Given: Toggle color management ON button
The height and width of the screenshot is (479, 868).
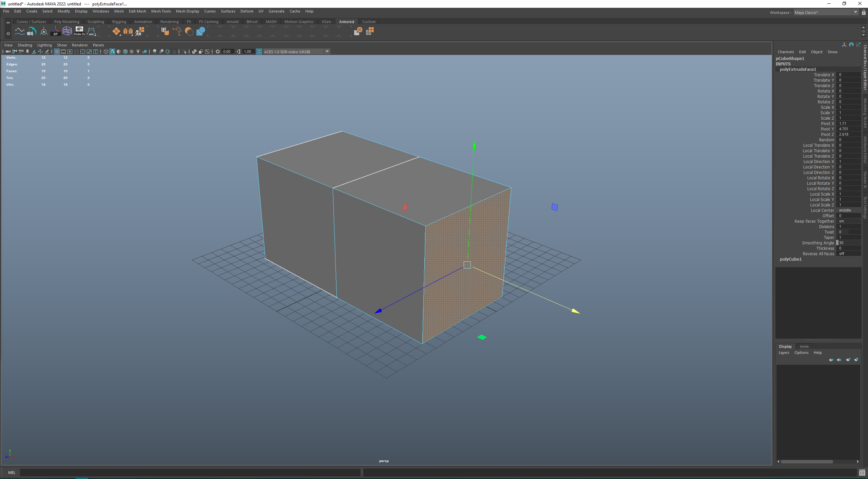Looking at the screenshot, I should click(259, 52).
